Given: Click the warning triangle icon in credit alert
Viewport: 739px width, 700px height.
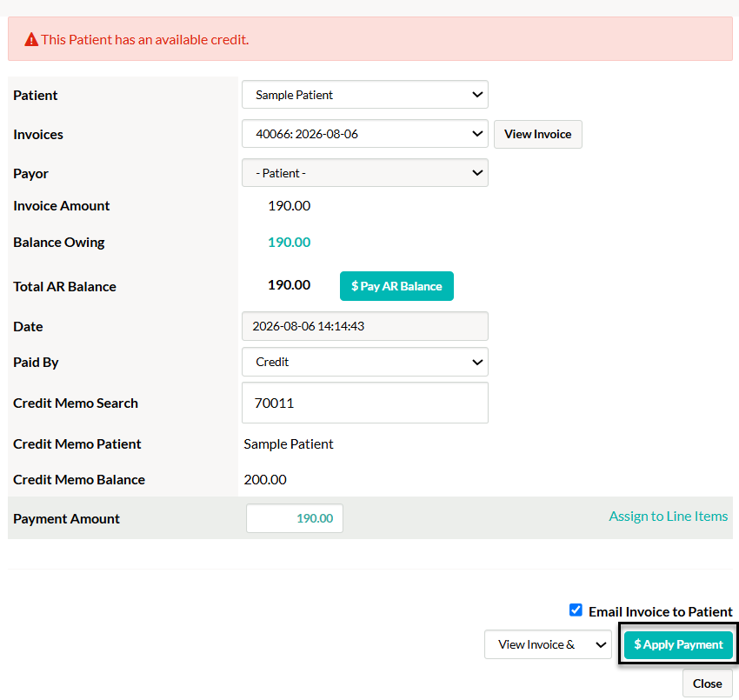Looking at the screenshot, I should tap(31, 40).
